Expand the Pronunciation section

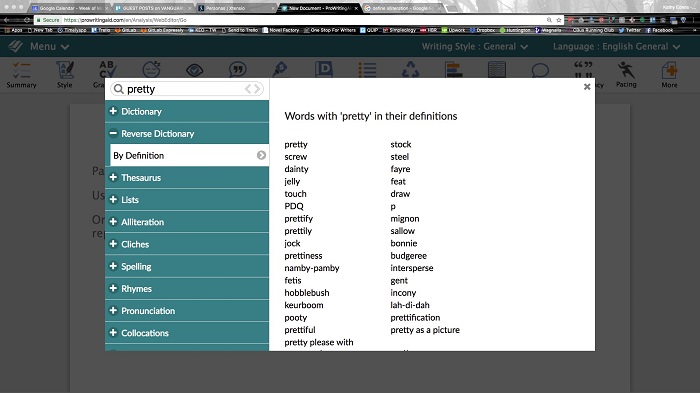tap(187, 310)
